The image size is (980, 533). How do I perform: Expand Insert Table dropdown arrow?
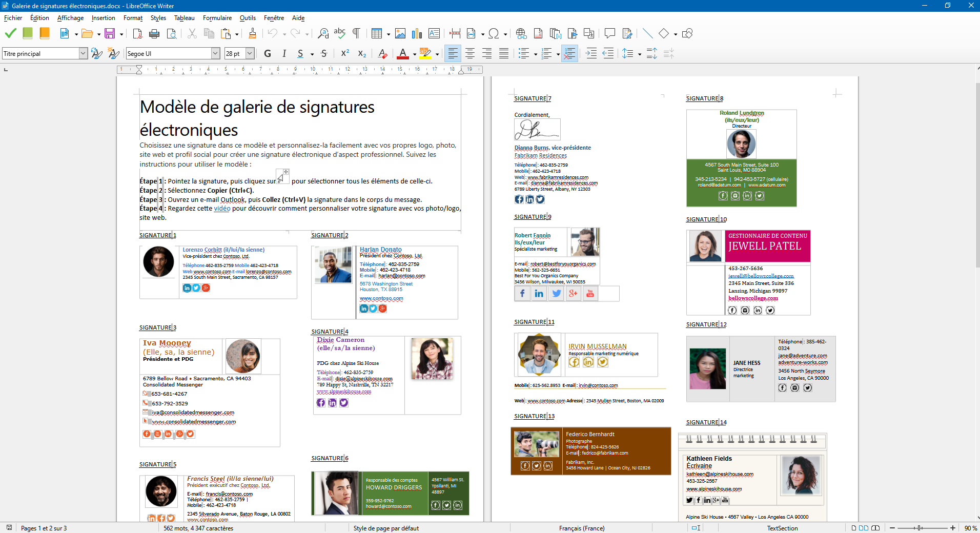tap(389, 34)
